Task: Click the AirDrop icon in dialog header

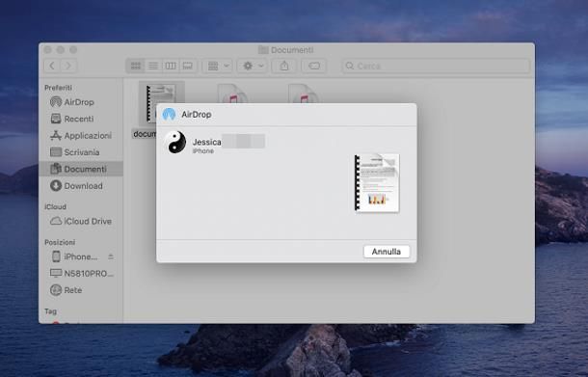Action: pyautogui.click(x=169, y=114)
